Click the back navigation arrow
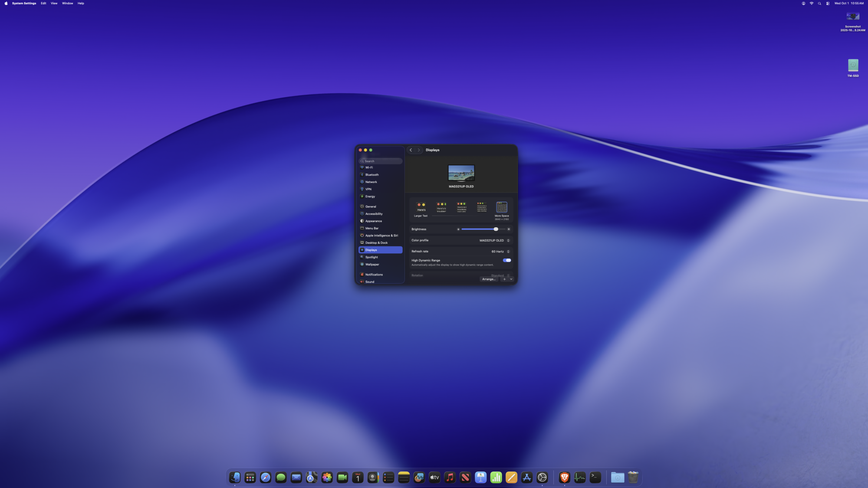Screen dimensions: 868x488 pos(411,150)
